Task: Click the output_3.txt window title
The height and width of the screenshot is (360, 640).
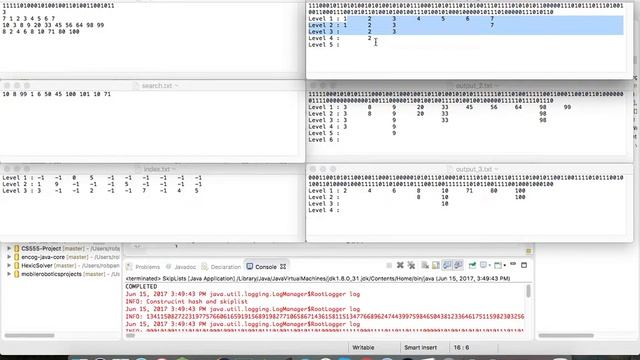Action: 474,169
